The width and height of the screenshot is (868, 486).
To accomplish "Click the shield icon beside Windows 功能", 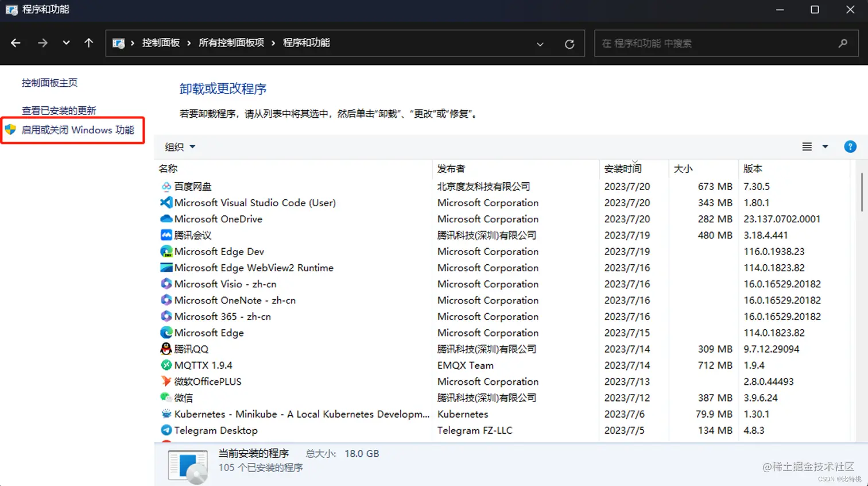I will 10,130.
